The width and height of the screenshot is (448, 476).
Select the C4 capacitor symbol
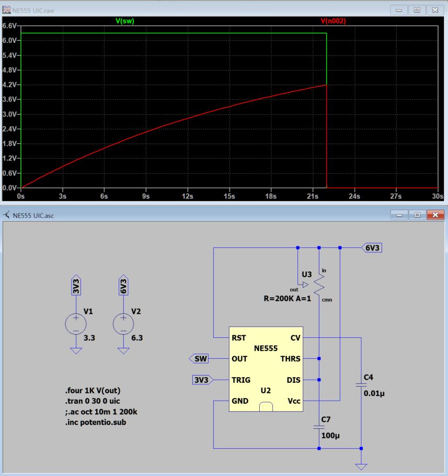tap(361, 384)
